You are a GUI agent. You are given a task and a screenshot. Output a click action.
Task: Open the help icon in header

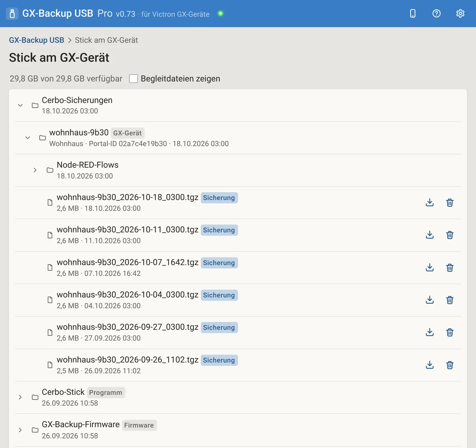point(436,13)
